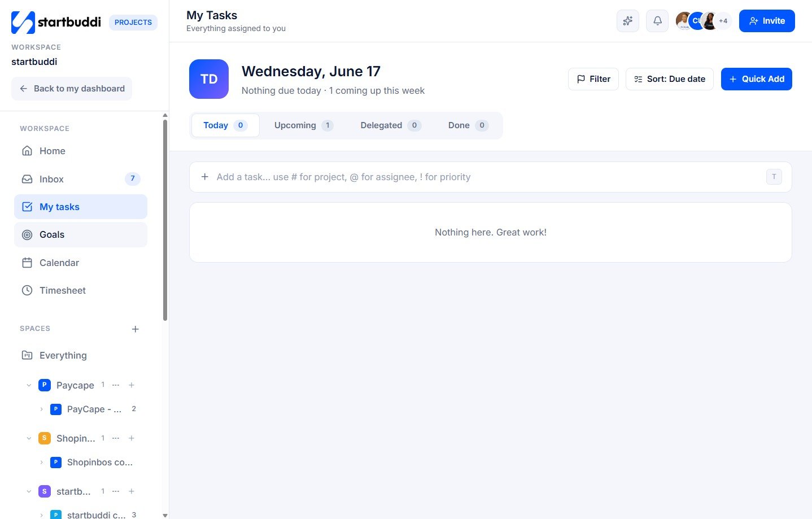Add item to Shopin... space
Image resolution: width=812 pixels, height=519 pixels.
pos(132,438)
